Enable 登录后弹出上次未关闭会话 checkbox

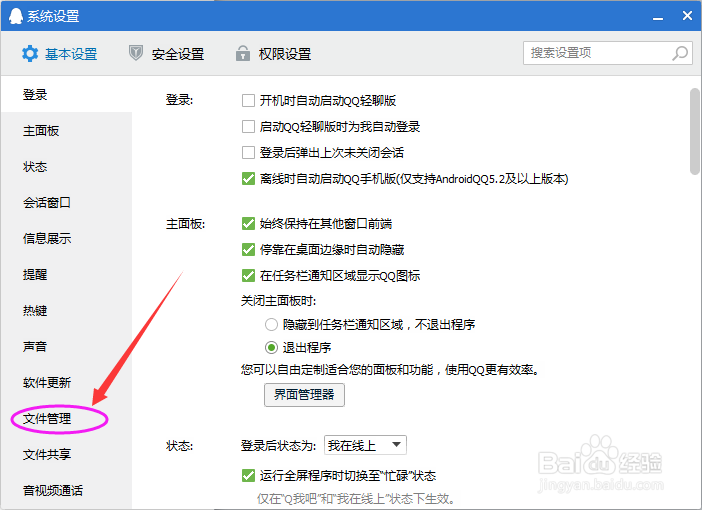tap(248, 152)
